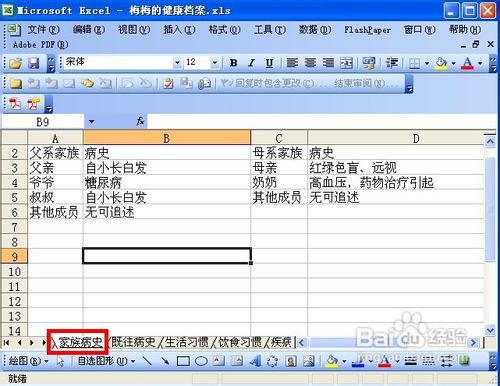Screen dimensions: 500x386
Task: Click the Insert Picture icon
Action: click(x=309, y=361)
